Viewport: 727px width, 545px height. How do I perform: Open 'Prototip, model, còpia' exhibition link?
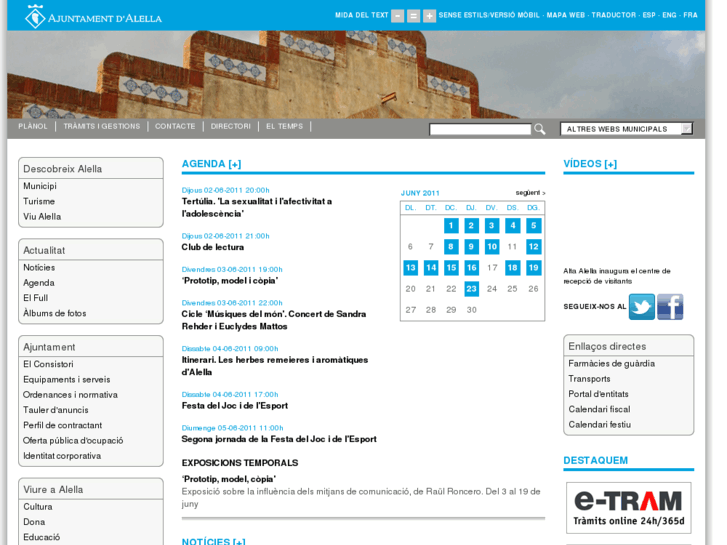point(229,479)
